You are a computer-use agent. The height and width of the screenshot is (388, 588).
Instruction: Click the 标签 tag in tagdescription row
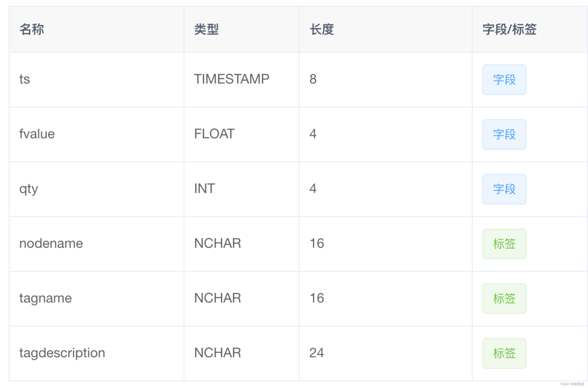tap(504, 353)
